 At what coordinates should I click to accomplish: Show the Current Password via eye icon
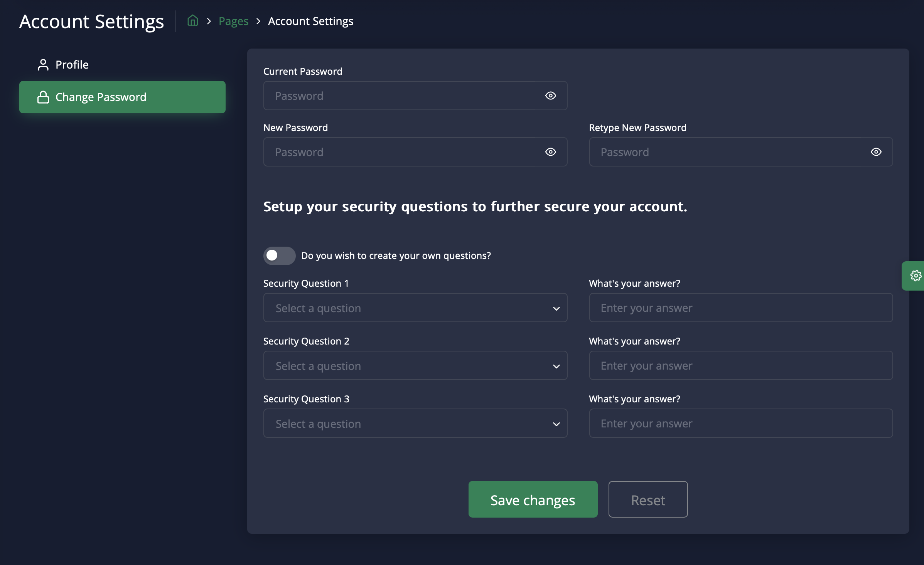550,96
